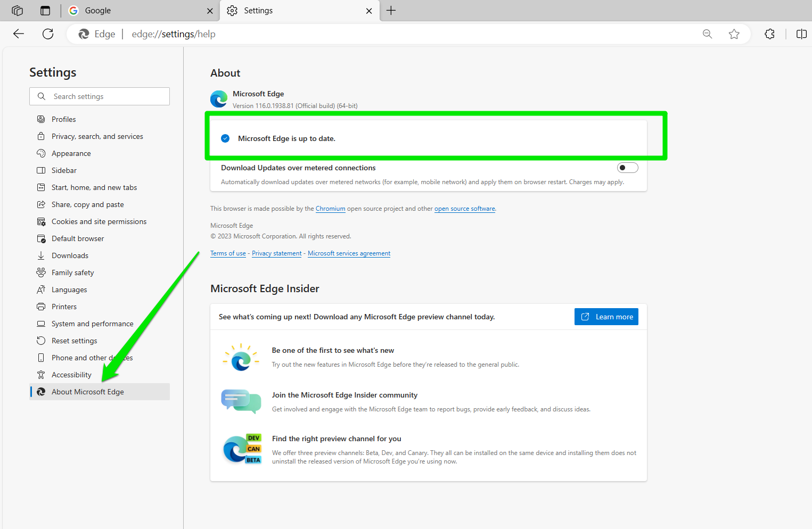Open the open source software link
This screenshot has height=529, width=812.
[464, 209]
